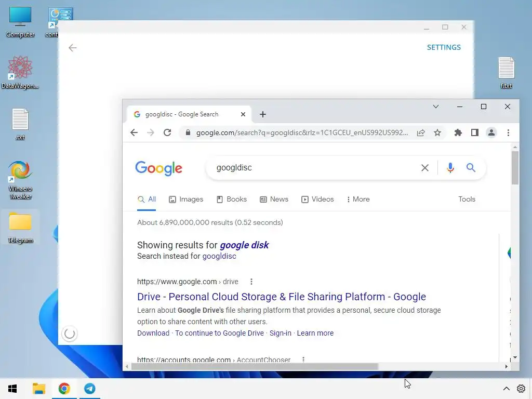This screenshot has height=399, width=532.
Task: Select the Winaero Tweaker desktop shortcut
Action: 20,180
